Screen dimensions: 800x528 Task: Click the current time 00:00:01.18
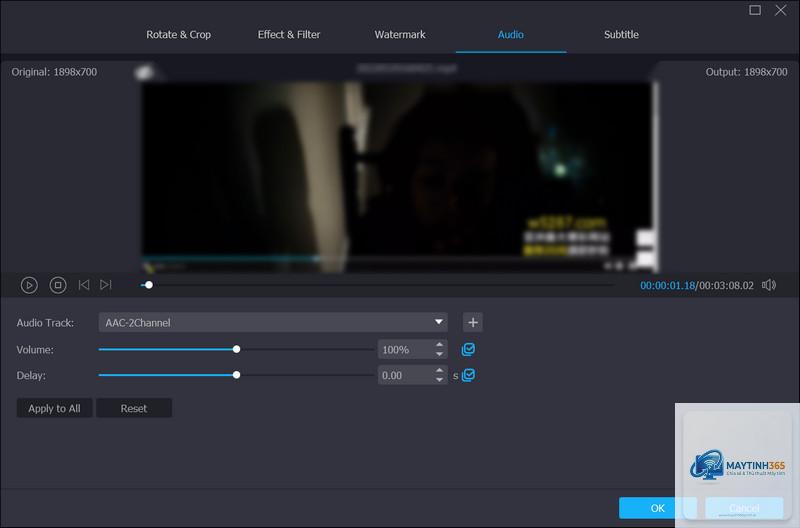[x=667, y=286]
